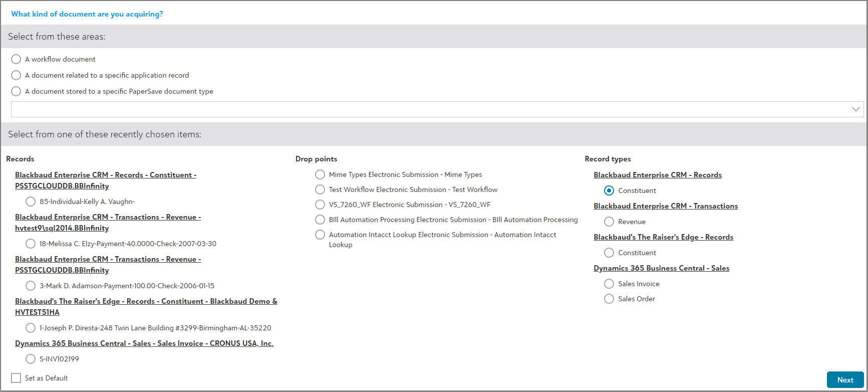Click the Next button
Image resolution: width=868 pixels, height=392 pixels.
845,380
